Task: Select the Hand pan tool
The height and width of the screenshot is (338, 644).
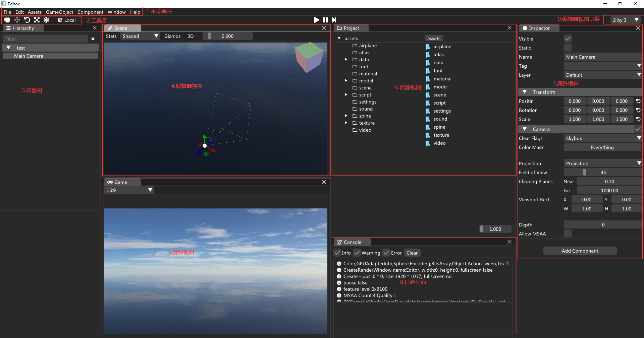Action: coord(7,20)
